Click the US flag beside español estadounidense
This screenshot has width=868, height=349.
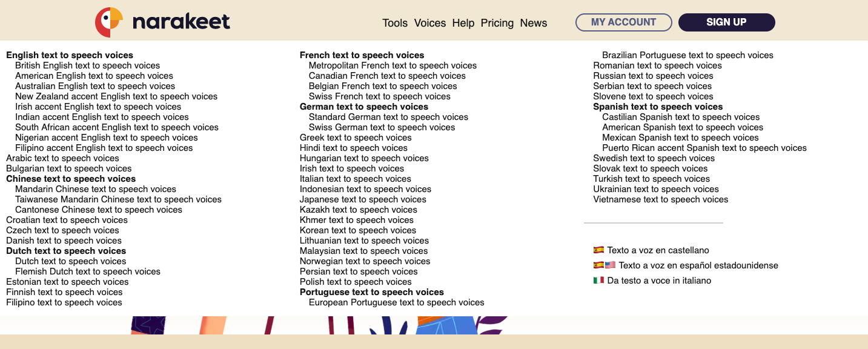coord(609,265)
